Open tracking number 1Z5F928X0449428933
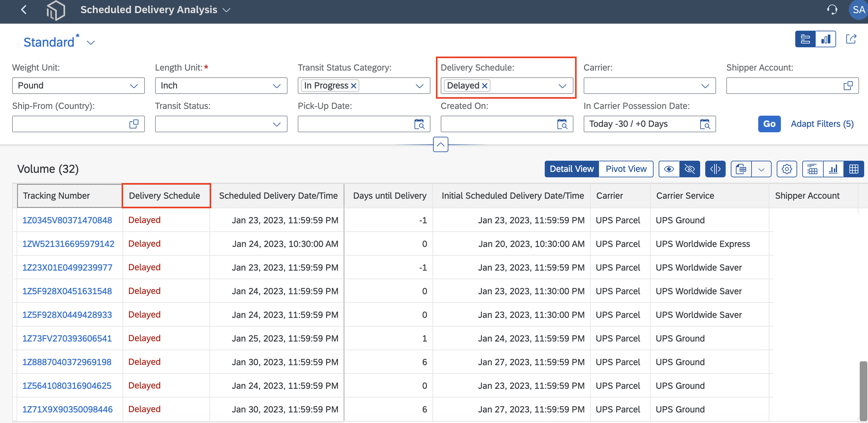 (67, 314)
